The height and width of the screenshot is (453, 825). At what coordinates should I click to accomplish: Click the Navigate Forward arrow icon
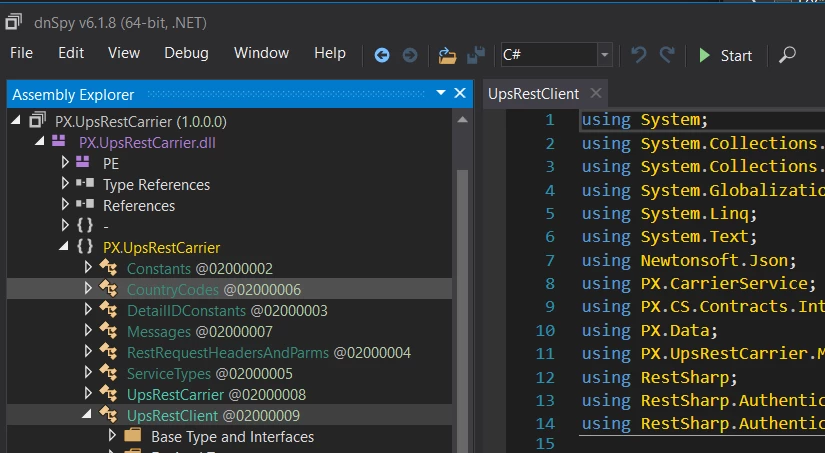[410, 55]
